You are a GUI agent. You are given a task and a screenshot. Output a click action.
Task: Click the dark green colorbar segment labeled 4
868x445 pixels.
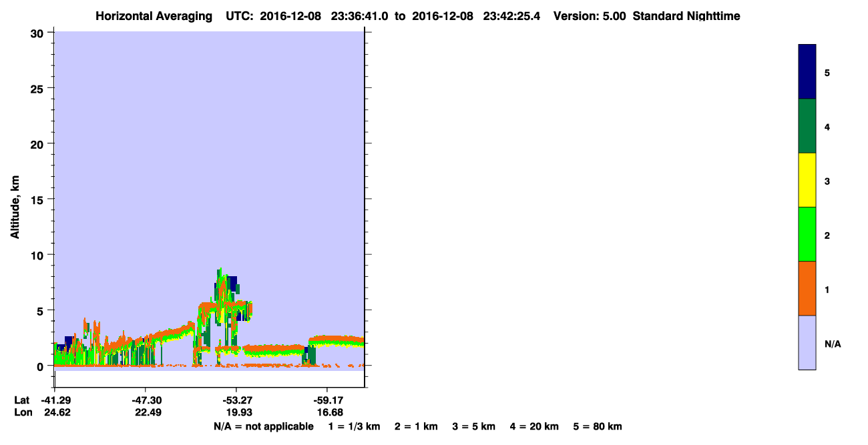pyautogui.click(x=807, y=126)
